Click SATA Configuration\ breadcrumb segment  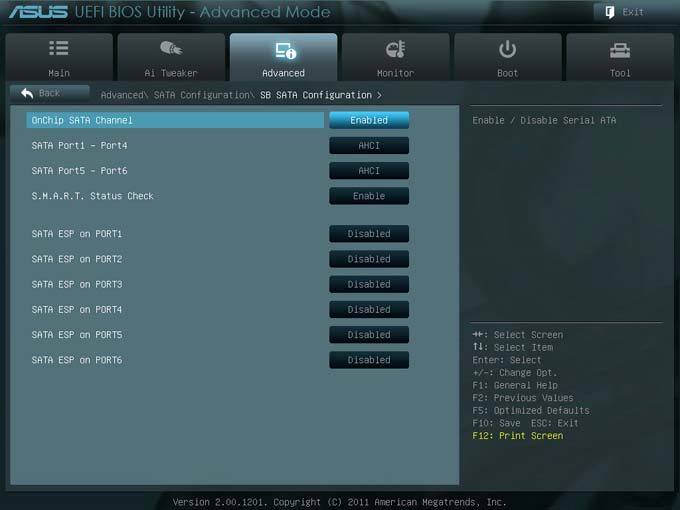coord(204,95)
